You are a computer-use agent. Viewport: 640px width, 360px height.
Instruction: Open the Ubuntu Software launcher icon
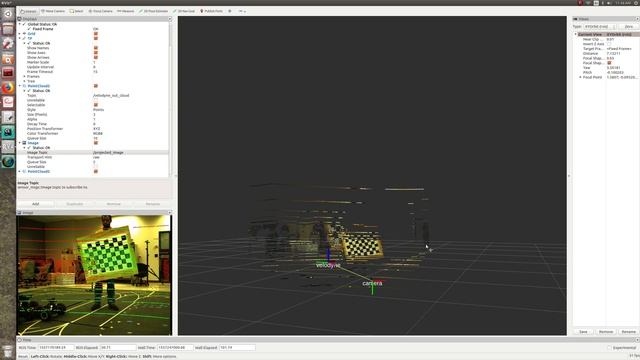pos(8,58)
